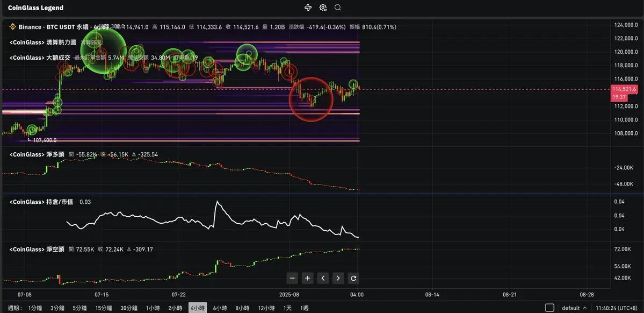Click the 漲跌幅 -419.4(-0.36%) value
644x313 pixels.
tap(317, 27)
